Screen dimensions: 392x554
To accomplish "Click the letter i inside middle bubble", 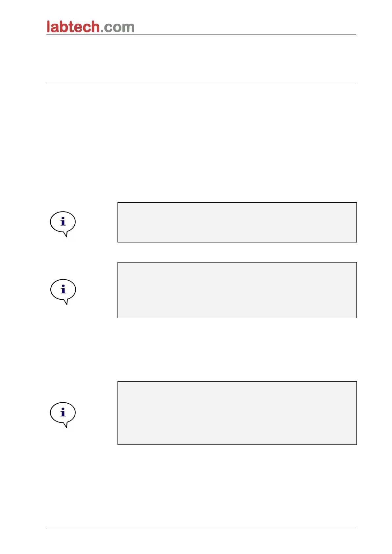I will [63, 289].
